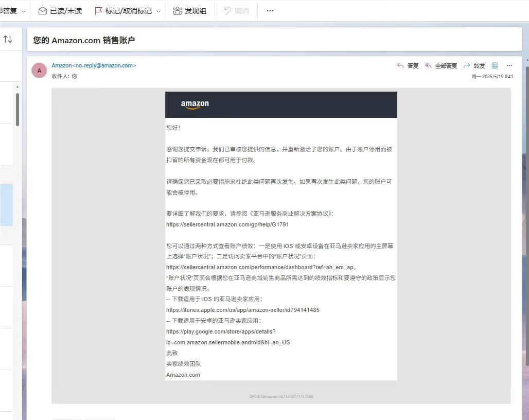Screen dimensions: 529x420
Task: Select the highlighted message in the list
Action: pyautogui.click(x=6, y=205)
